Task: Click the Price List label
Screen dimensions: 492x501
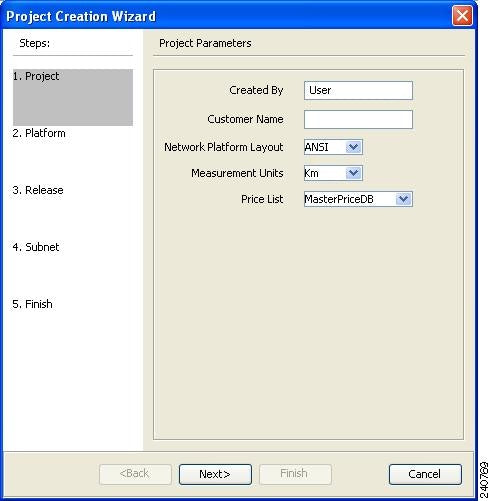Action: [x=262, y=199]
